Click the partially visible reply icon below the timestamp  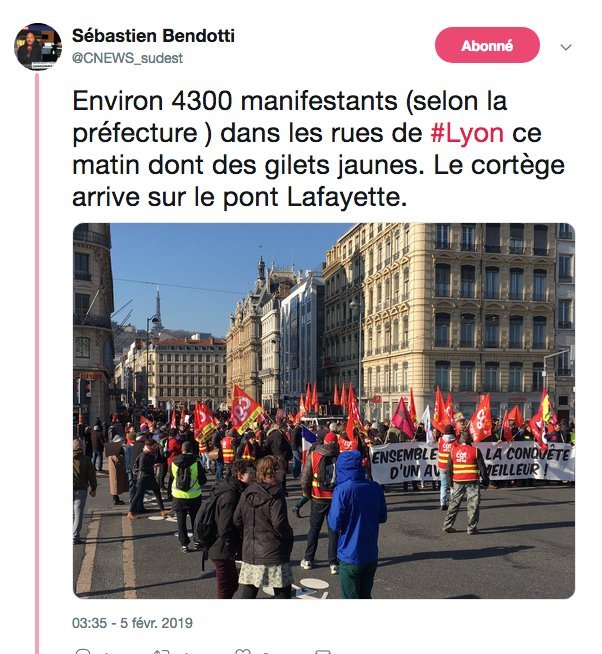[83, 651]
